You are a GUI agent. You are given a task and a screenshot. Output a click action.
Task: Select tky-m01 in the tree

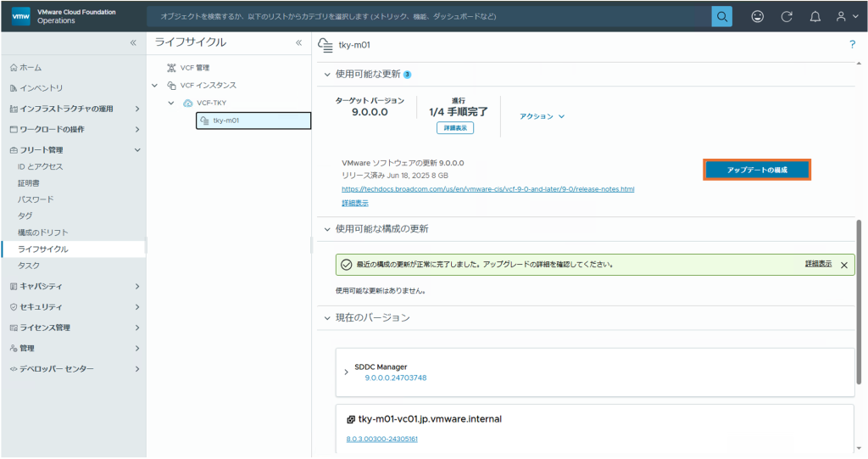pyautogui.click(x=253, y=120)
